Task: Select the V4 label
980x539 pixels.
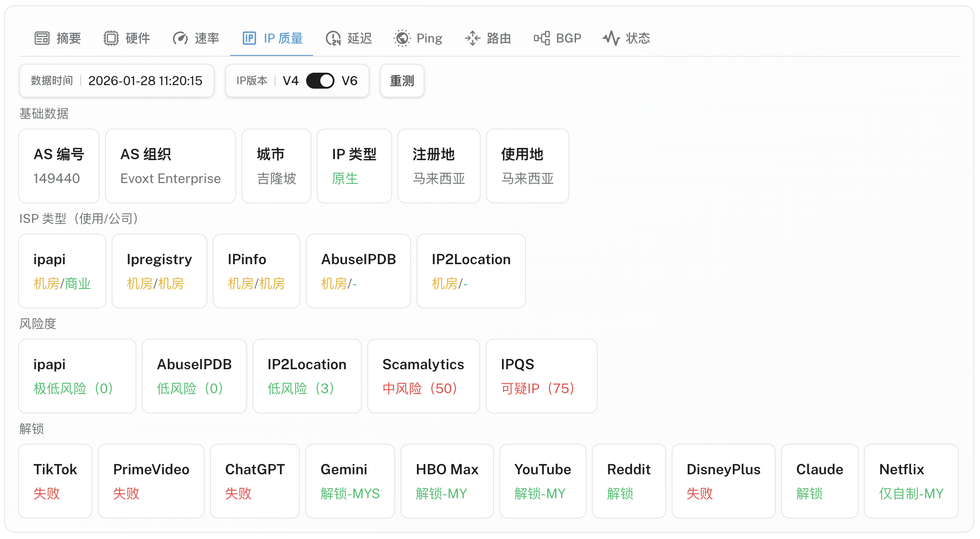Action: [291, 81]
